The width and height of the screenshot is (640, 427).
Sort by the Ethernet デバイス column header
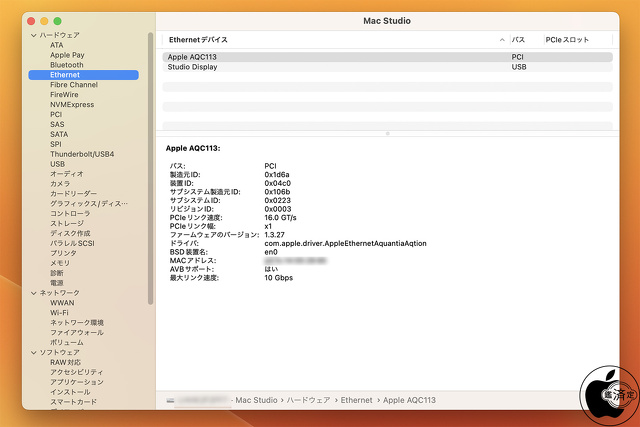point(198,40)
